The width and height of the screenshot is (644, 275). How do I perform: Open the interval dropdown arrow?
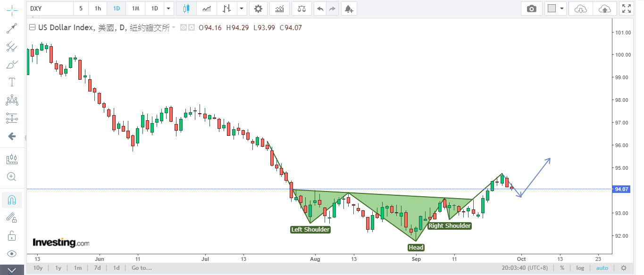[x=168, y=8]
